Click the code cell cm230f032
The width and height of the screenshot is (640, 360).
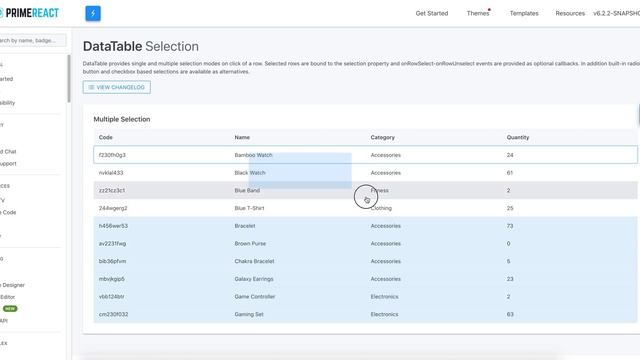coord(113,314)
